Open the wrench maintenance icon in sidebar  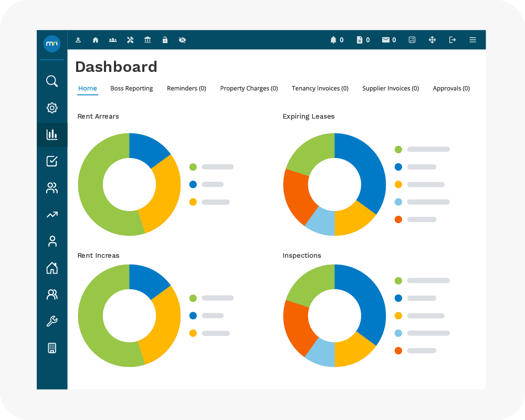coord(51,321)
